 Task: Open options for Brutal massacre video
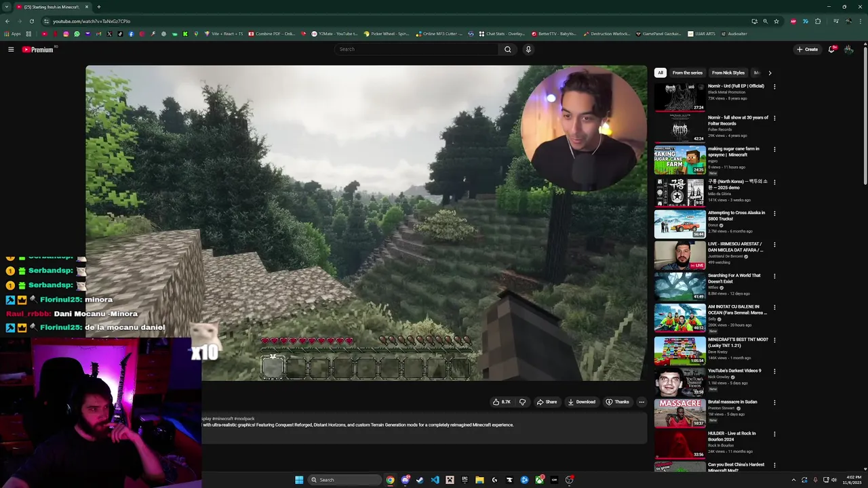774,403
